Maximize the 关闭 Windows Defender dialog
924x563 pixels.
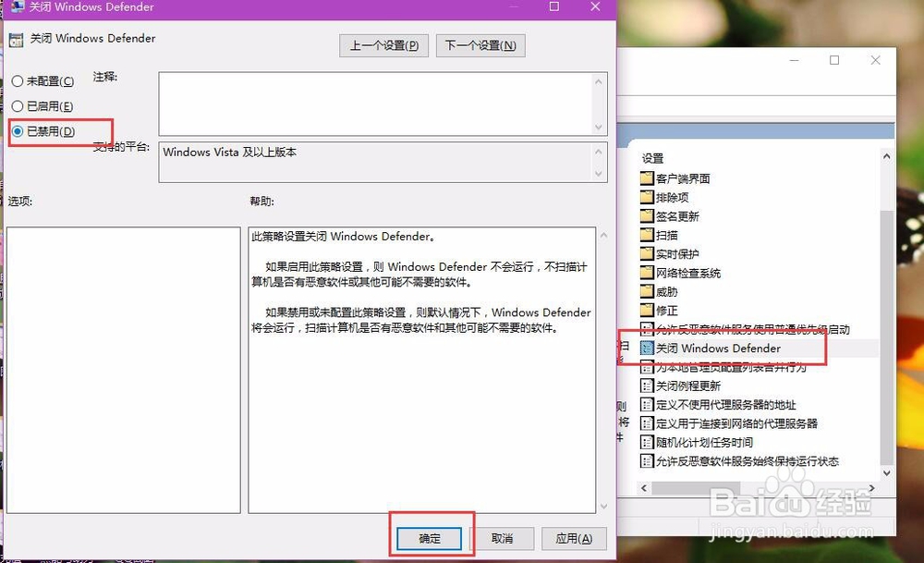[553, 6]
